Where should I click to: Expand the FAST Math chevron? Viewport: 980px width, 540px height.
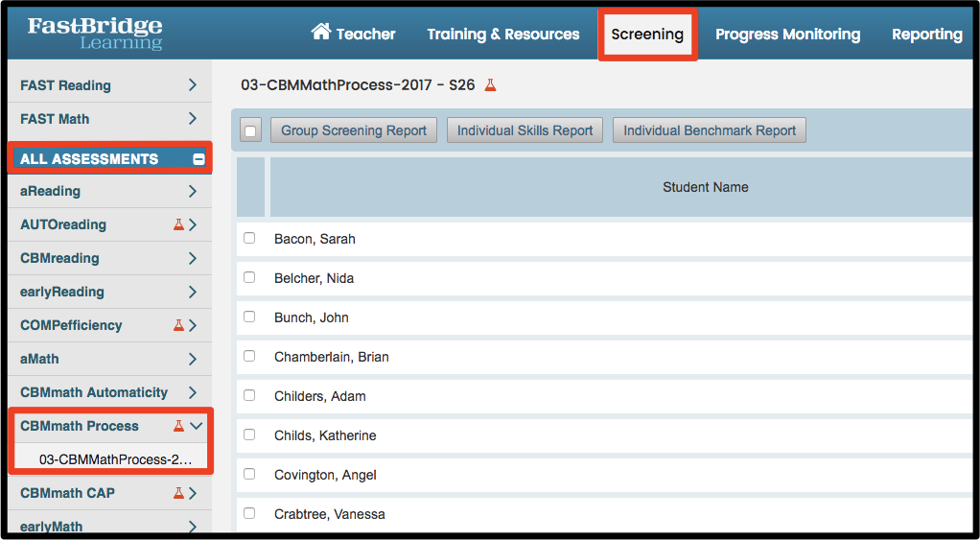[193, 118]
